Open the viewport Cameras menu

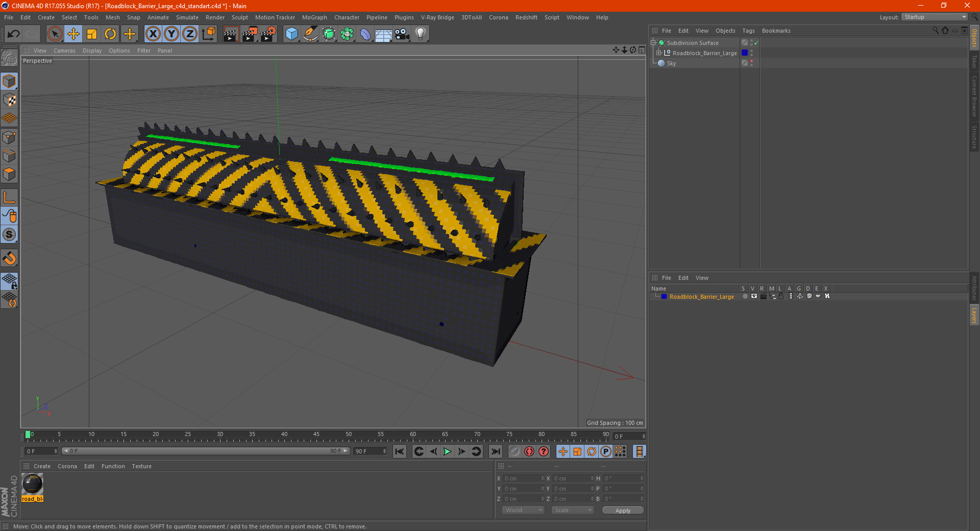tap(64, 51)
